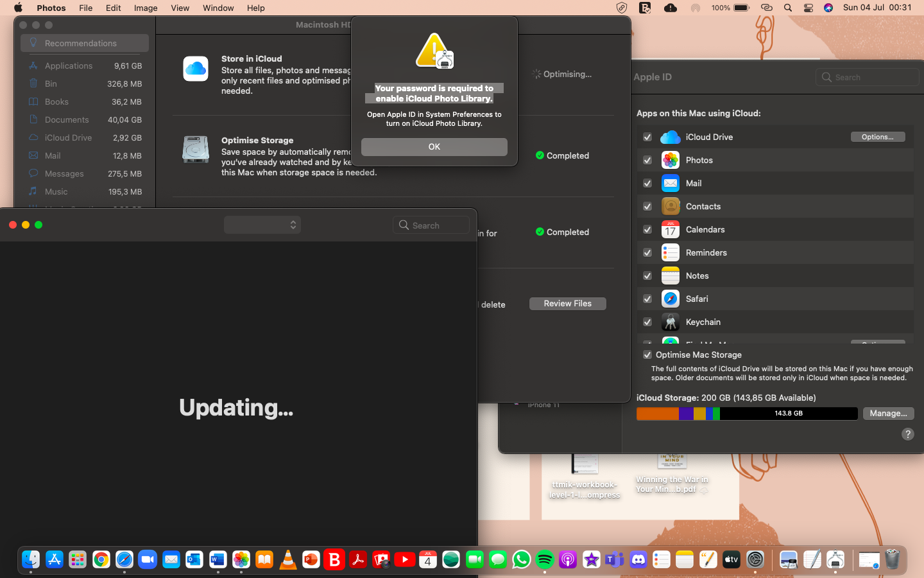Uncheck the Notes iCloud checkbox
The image size is (924, 578).
[647, 276]
